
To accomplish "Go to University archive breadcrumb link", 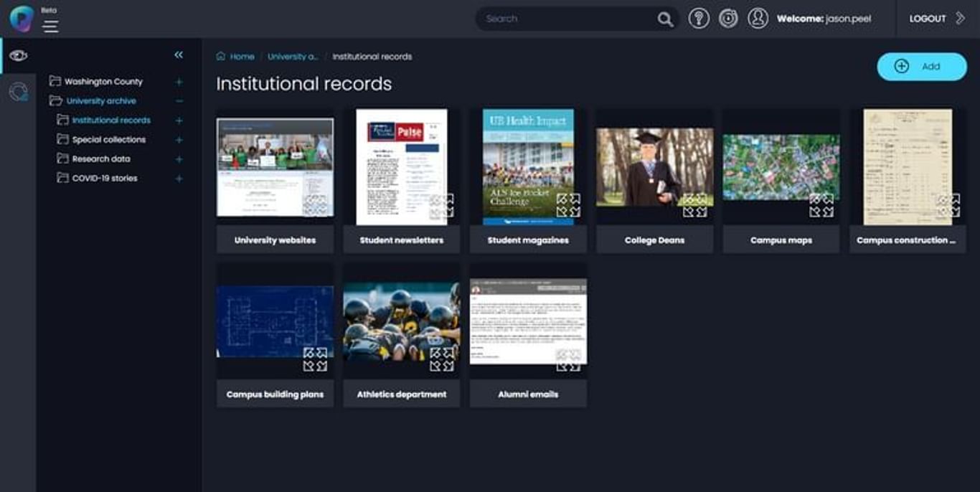I will point(293,57).
